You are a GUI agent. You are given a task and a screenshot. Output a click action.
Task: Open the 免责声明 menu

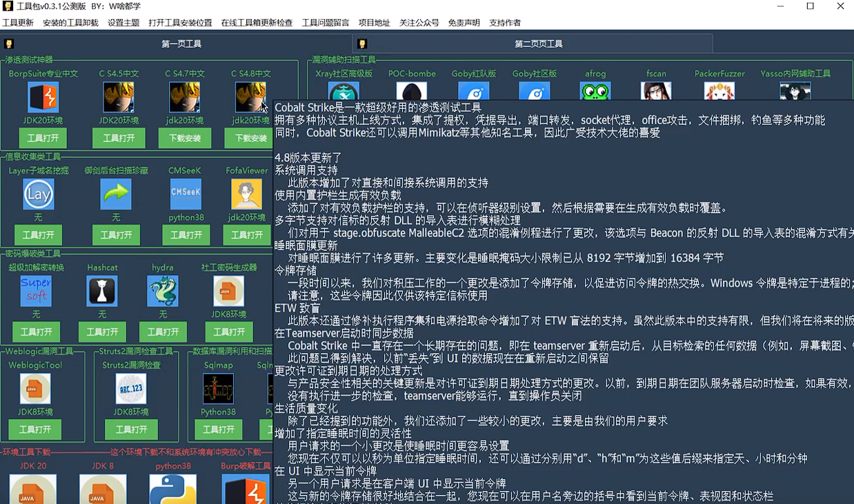click(x=464, y=23)
